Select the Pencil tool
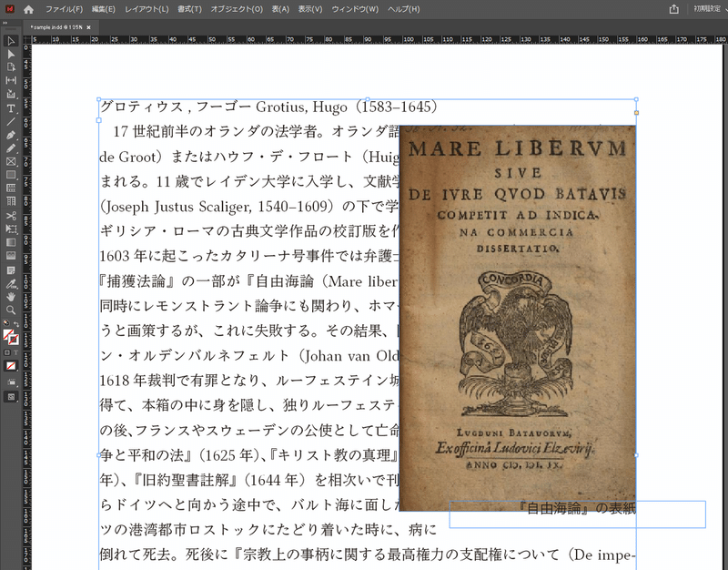Screen dimensions: 728x570 (x=11, y=148)
